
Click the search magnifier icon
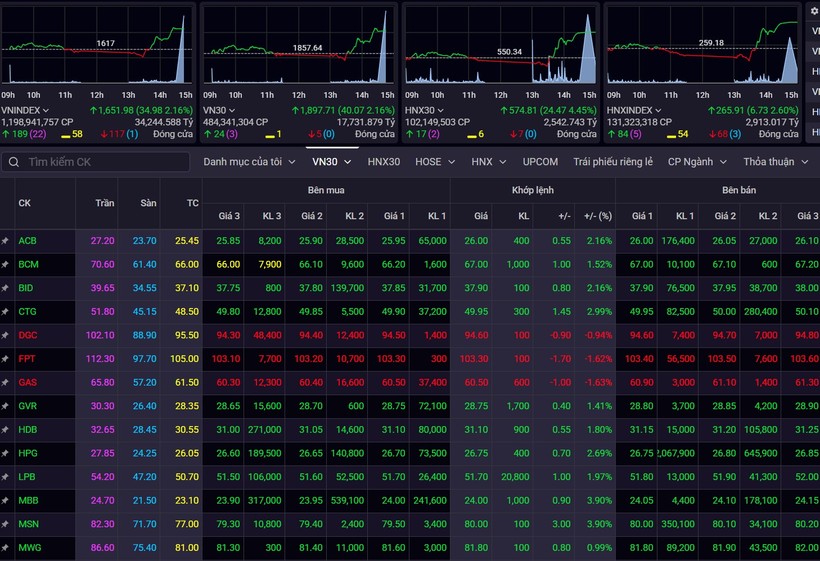13,162
